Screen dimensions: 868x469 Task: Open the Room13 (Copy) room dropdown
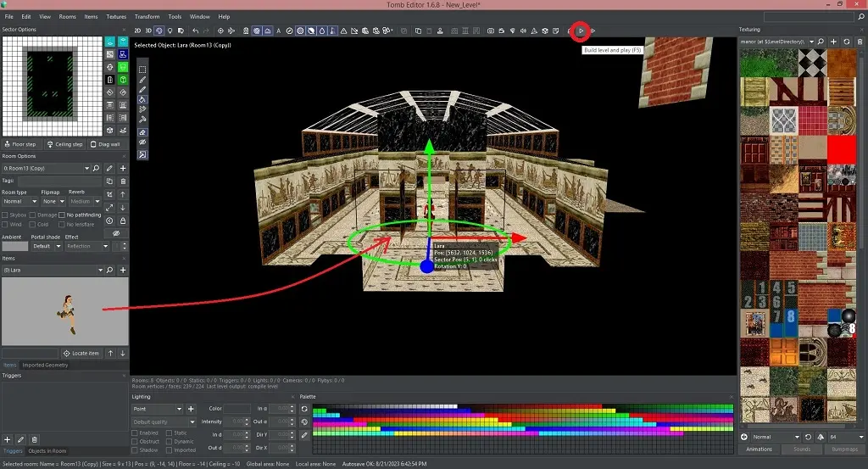[87, 168]
